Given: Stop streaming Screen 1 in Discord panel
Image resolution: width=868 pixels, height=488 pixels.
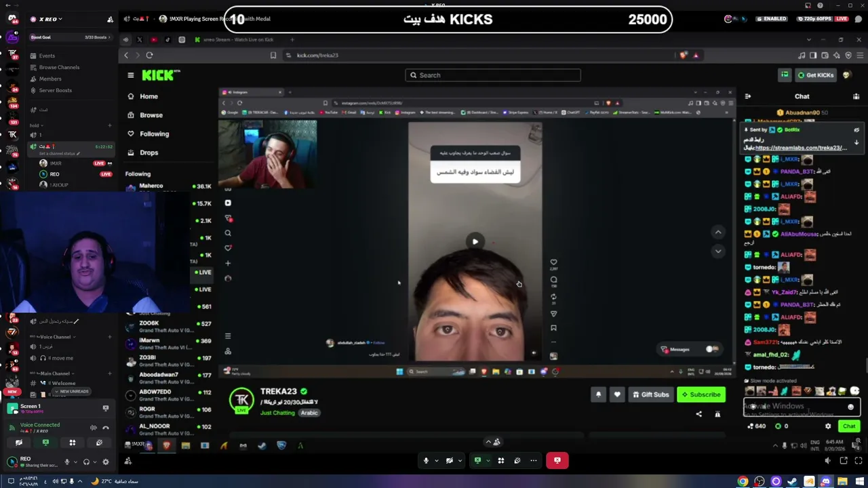Looking at the screenshot, I should [x=105, y=408].
